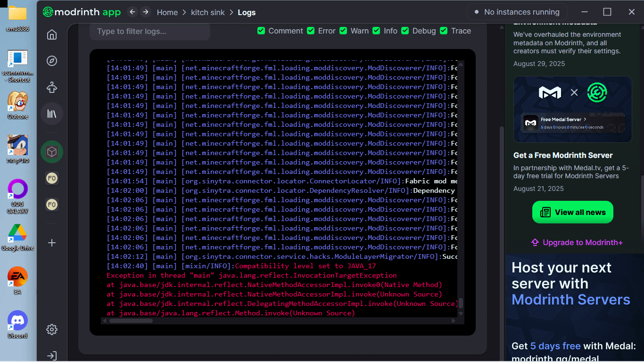644x362 pixels.
Task: Open the Discord desktop shortcut
Action: 17,325
